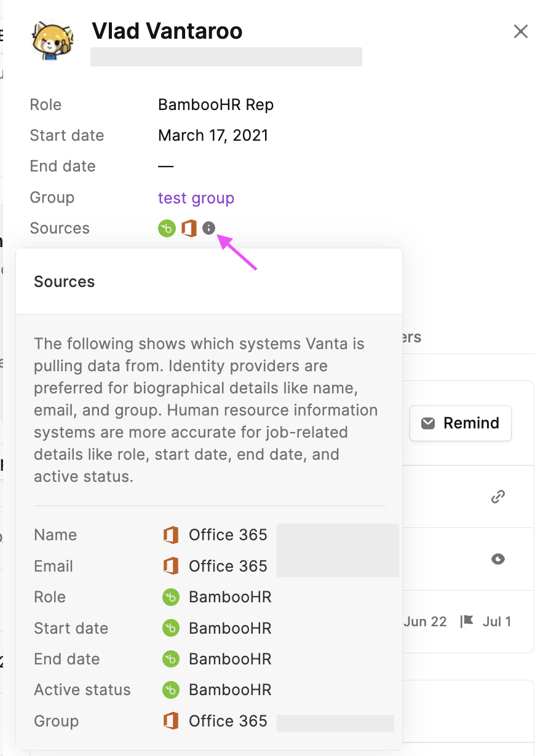Click the Vlad Vantaroo name heading
This screenshot has width=551, height=756.
click(x=167, y=31)
